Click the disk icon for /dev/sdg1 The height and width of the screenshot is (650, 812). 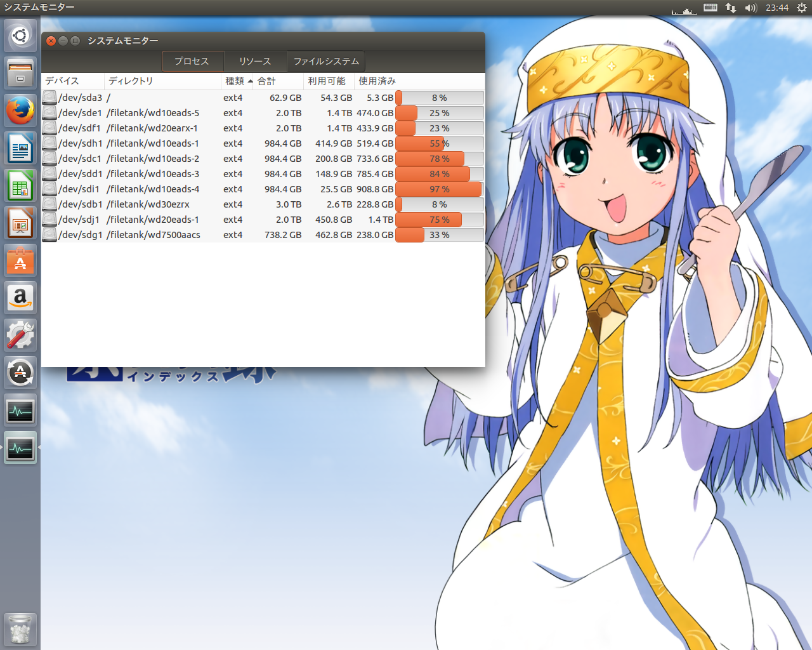(x=49, y=235)
